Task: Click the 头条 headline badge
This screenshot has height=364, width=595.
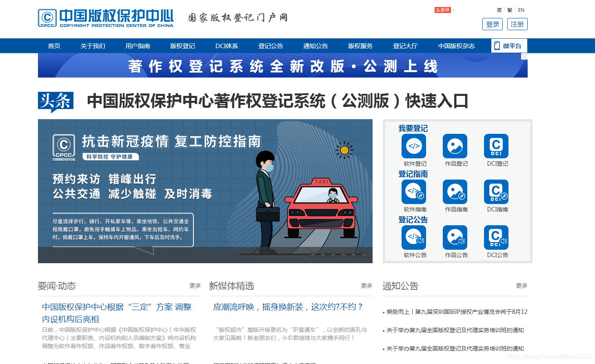Action: click(56, 102)
